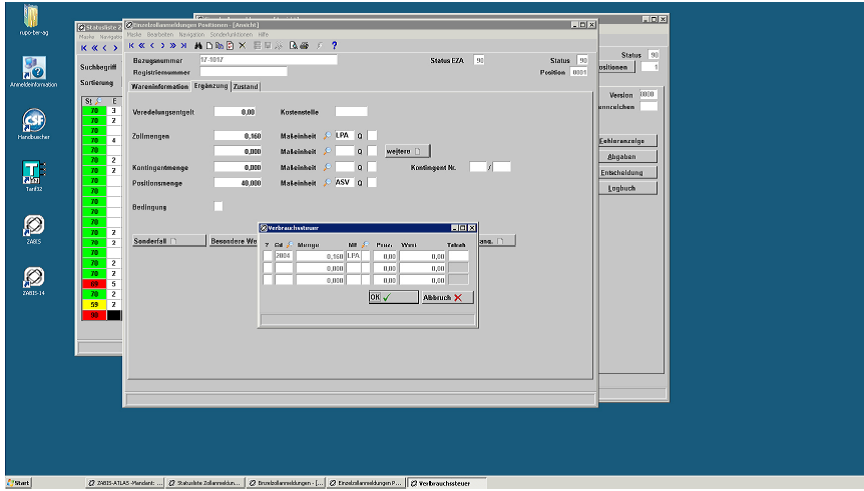Click the binoculars search icon in toolbar
Screen dimensions: 864x491
(198, 46)
